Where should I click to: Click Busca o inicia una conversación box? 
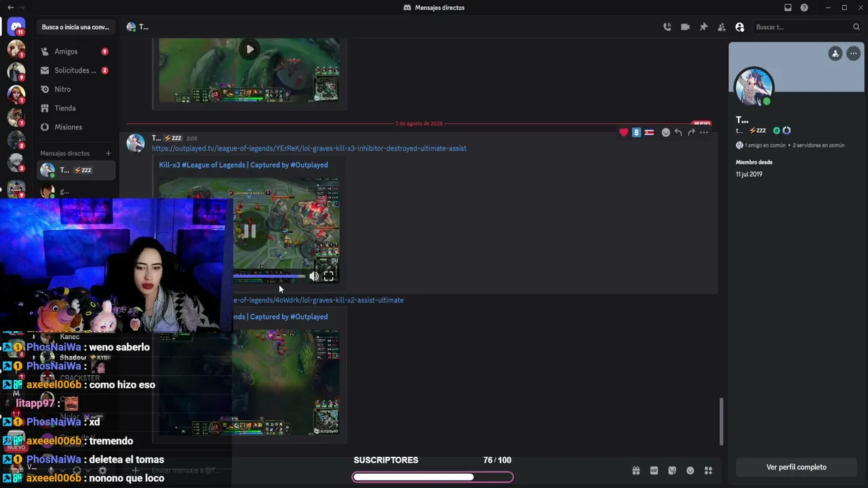[75, 27]
